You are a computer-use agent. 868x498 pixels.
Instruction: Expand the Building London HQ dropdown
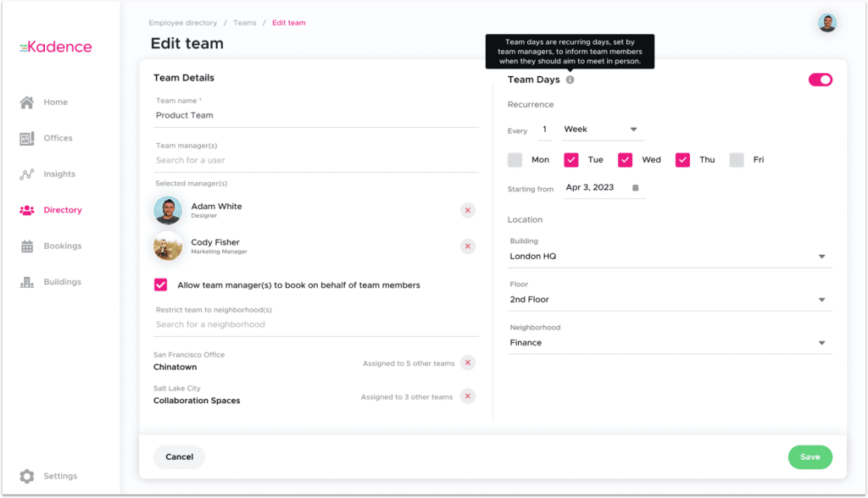click(670, 256)
